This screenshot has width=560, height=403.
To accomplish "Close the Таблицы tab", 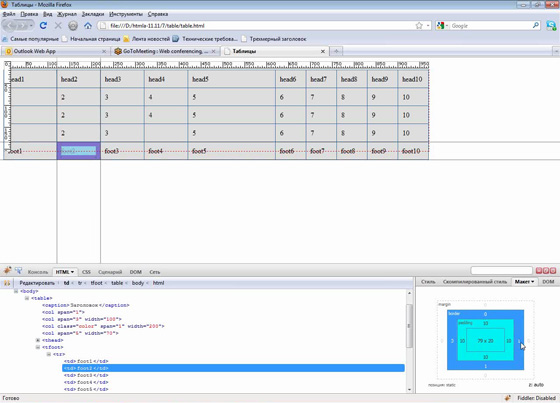I will coord(322,51).
